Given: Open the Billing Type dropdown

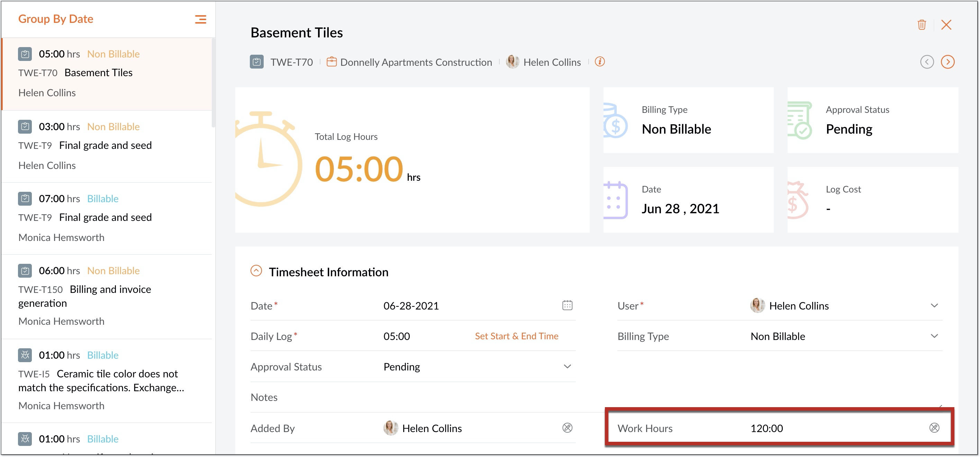Looking at the screenshot, I should coord(934,336).
